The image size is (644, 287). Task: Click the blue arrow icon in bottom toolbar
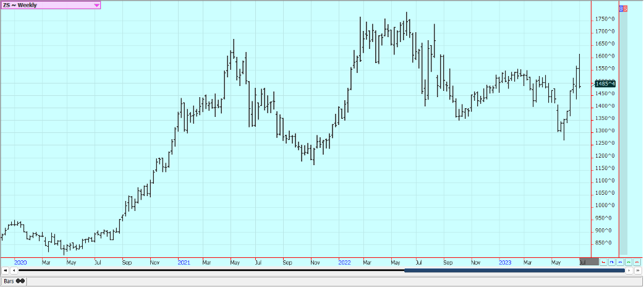tap(612, 263)
